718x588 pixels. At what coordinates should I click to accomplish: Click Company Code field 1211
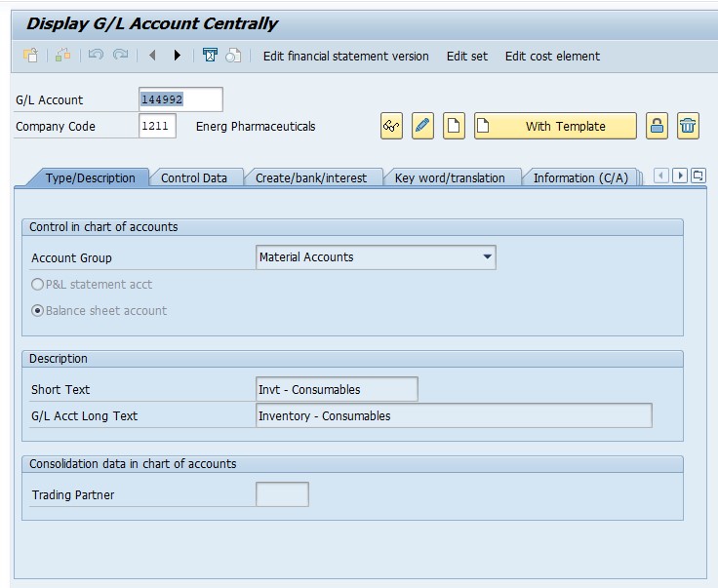pos(157,126)
